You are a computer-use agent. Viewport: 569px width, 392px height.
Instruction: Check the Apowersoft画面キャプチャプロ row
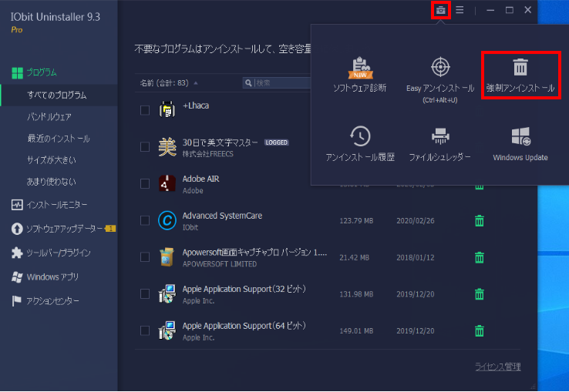point(145,257)
